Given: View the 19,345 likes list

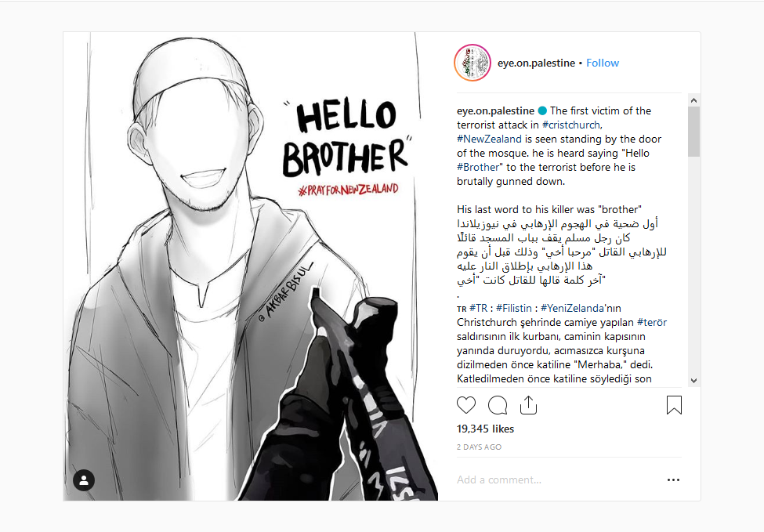Looking at the screenshot, I should pos(485,429).
